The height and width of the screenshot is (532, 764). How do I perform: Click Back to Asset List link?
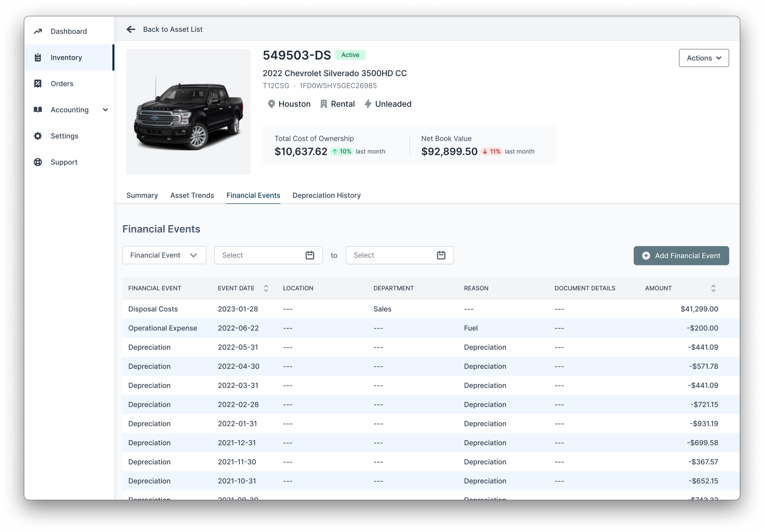(x=172, y=29)
